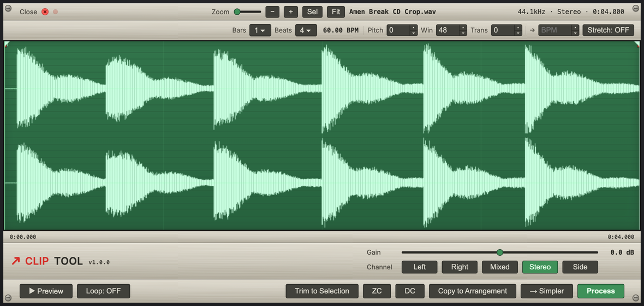Adjust the Zoom slider handle
Viewport: 644px width, 306px height.
coord(237,12)
